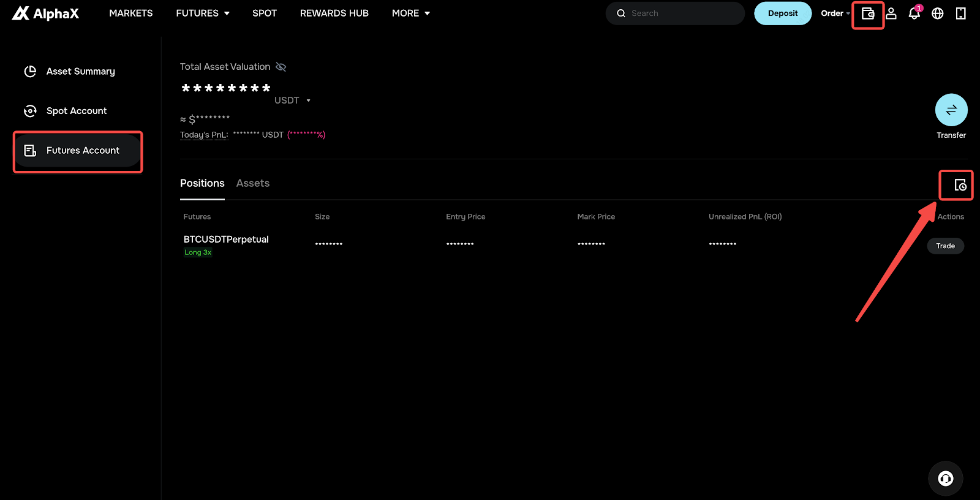Click Trade for BTCUSDT Perpetual
Screen dimensions: 980x500
[946, 246]
